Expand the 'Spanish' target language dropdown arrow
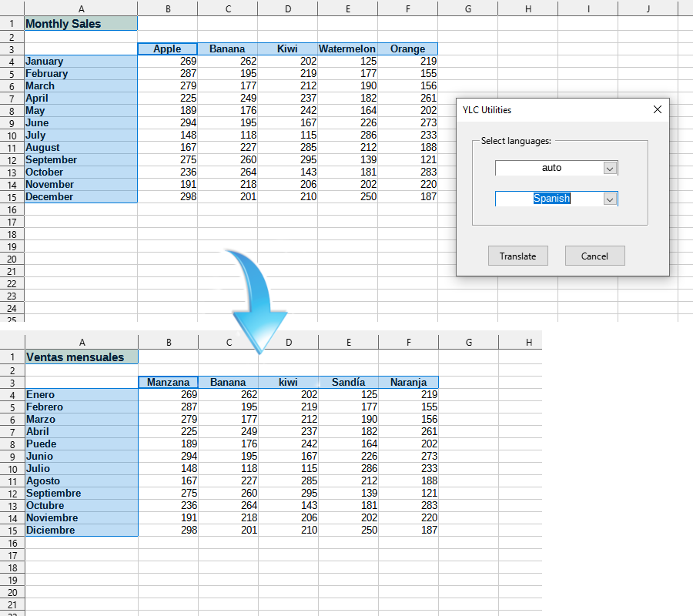 point(610,199)
